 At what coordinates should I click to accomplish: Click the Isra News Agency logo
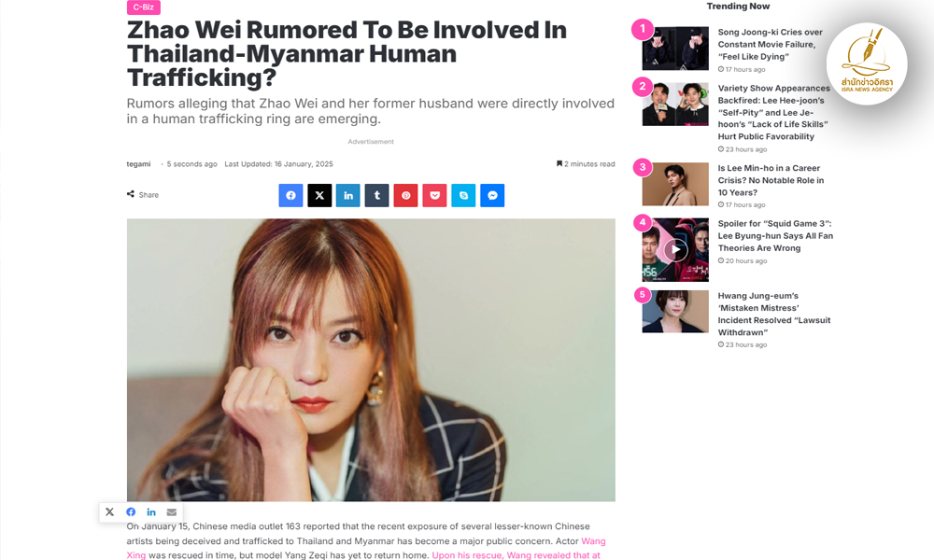click(x=867, y=64)
